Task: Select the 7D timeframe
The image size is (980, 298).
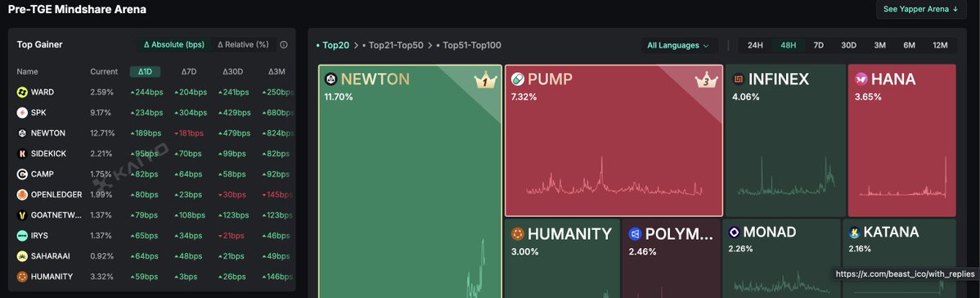Action: click(x=818, y=45)
